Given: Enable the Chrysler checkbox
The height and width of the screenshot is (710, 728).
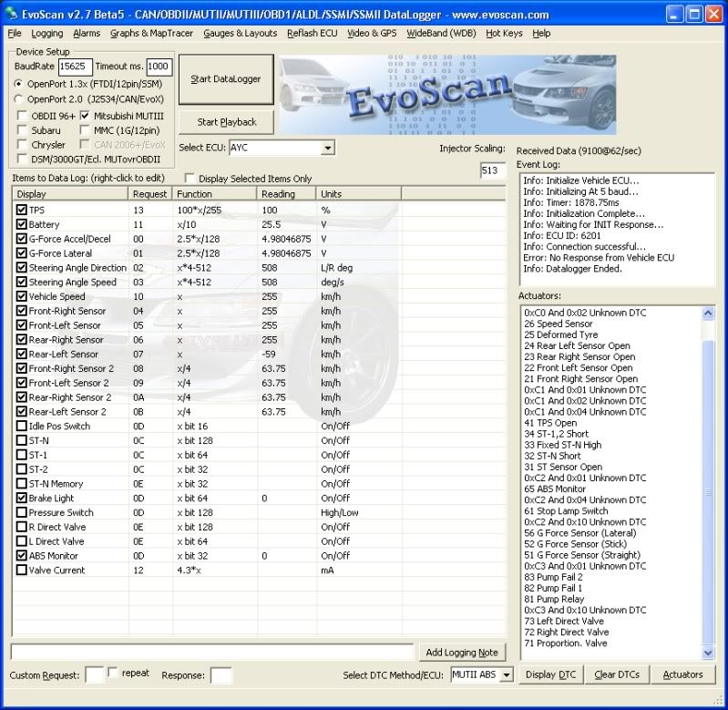Looking at the screenshot, I should [21, 144].
